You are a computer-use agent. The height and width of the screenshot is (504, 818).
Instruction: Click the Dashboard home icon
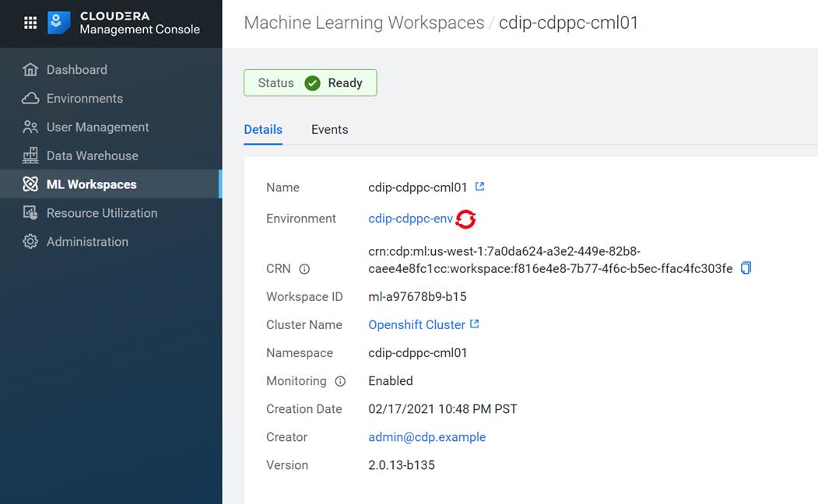30,69
